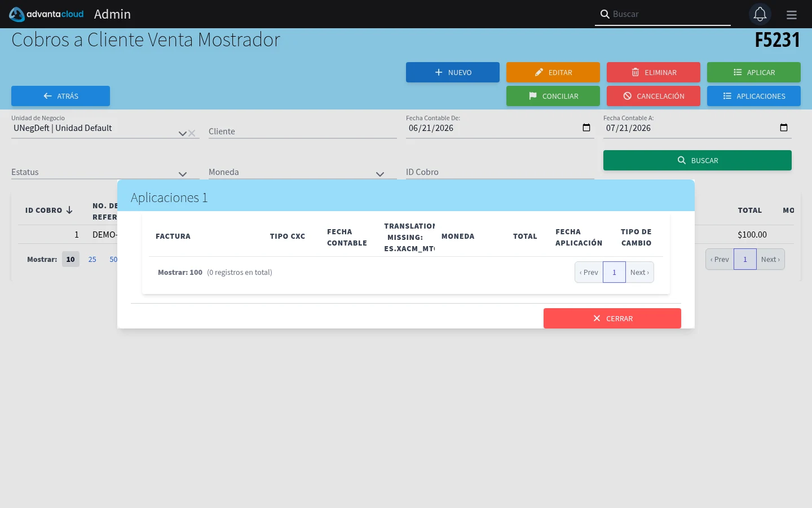The image size is (812, 508).
Task: Click the Fecha Contable De date value
Action: point(431,128)
